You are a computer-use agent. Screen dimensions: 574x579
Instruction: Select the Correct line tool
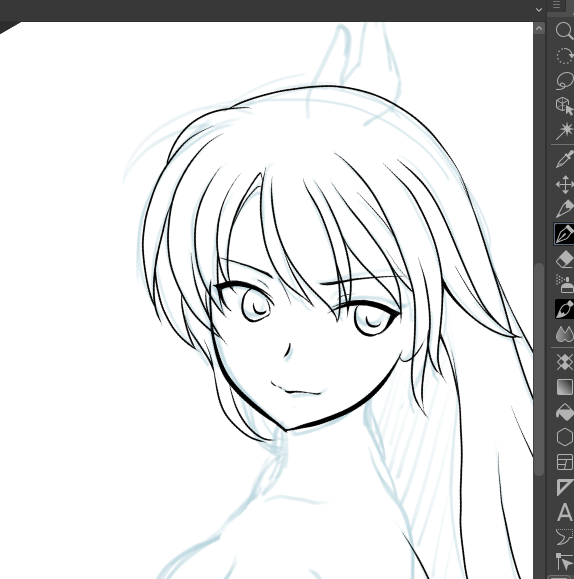pyautogui.click(x=565, y=562)
